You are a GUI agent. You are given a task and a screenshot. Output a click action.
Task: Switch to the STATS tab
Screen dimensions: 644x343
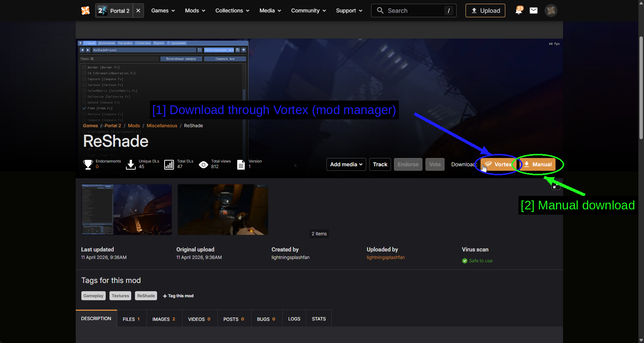point(319,319)
